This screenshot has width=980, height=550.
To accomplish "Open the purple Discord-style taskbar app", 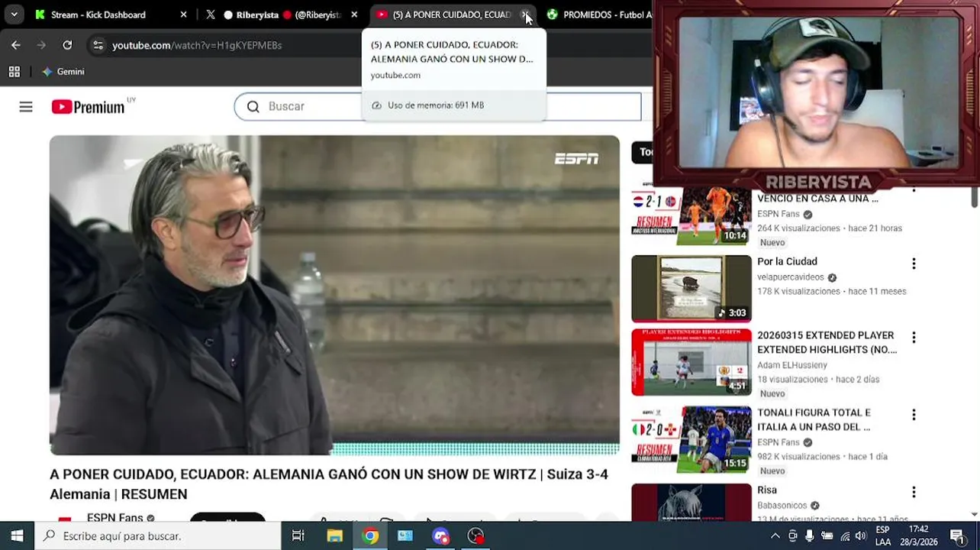I will [440, 535].
